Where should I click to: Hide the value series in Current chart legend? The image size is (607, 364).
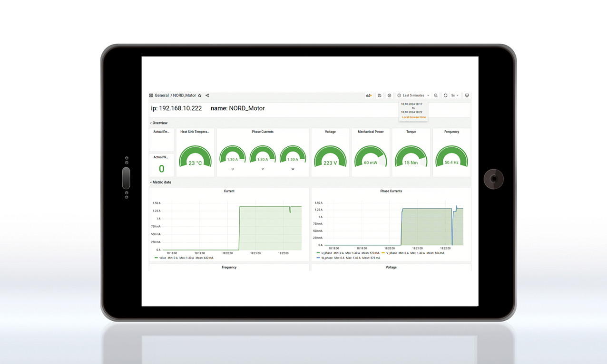click(x=162, y=258)
